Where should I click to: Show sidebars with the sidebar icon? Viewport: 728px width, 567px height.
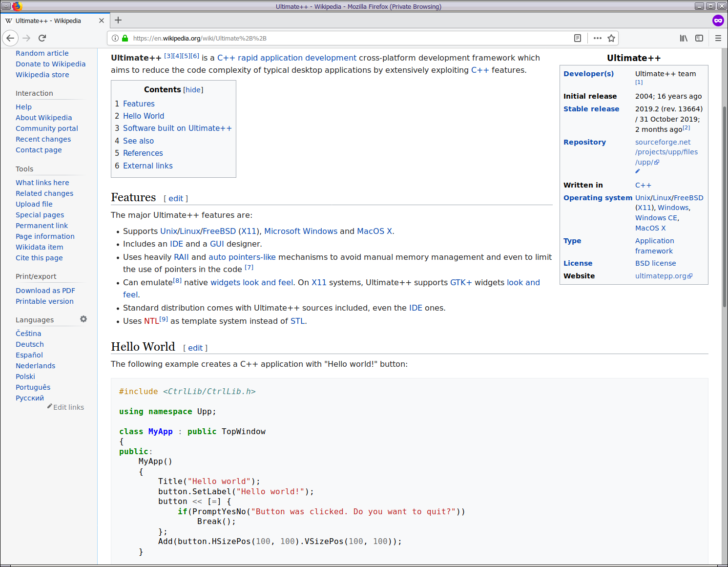tap(699, 38)
